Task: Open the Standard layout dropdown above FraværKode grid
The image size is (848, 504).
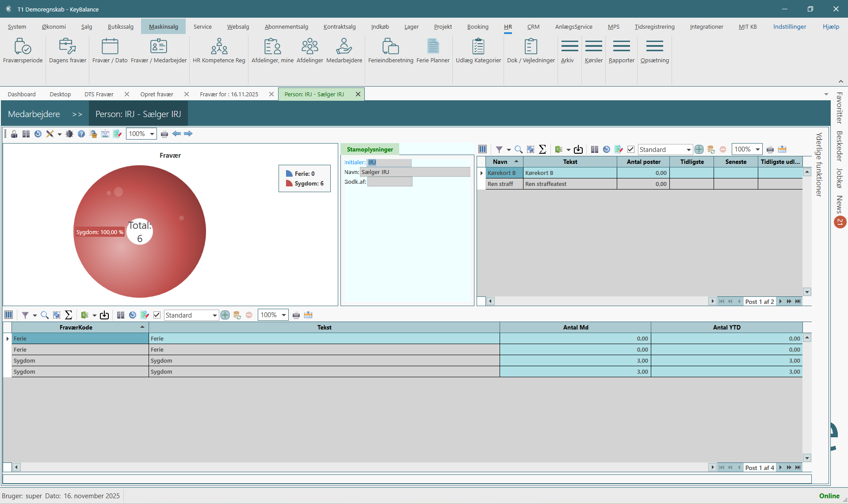Action: coord(214,315)
